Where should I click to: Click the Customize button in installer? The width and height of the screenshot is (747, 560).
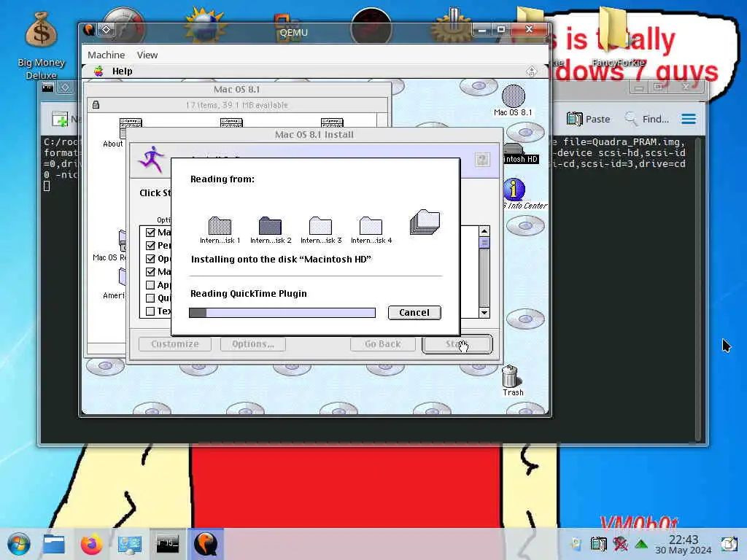click(x=175, y=344)
